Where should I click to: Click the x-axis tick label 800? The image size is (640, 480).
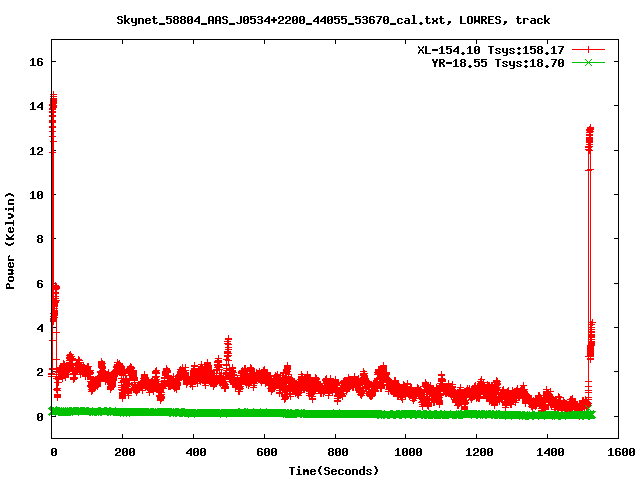[338, 452]
